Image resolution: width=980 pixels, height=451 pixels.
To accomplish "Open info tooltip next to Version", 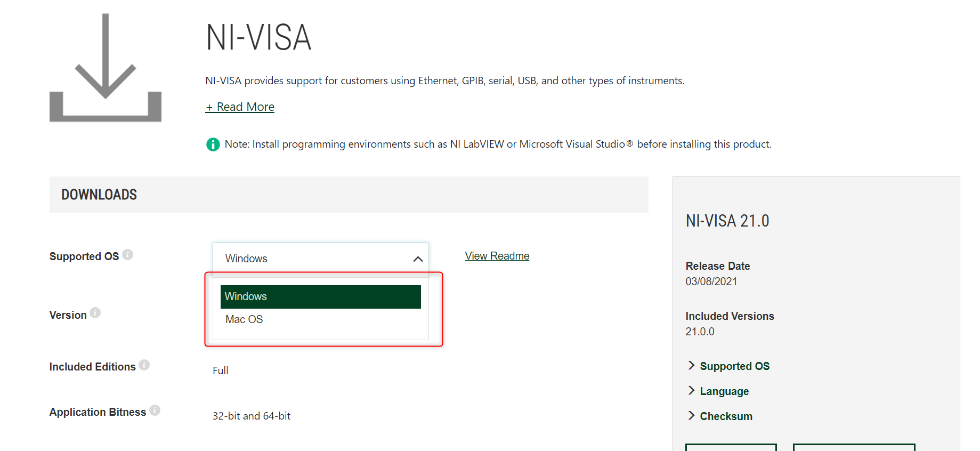I will (x=95, y=313).
